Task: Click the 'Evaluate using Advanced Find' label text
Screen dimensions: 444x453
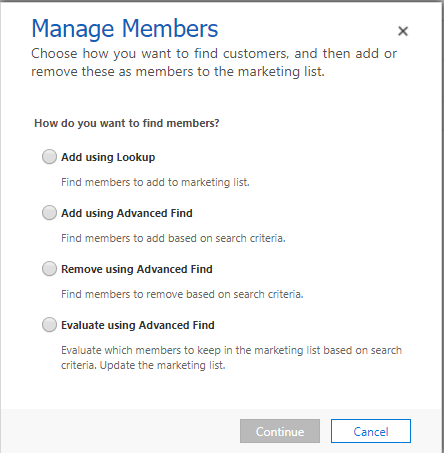Action: [x=138, y=325]
